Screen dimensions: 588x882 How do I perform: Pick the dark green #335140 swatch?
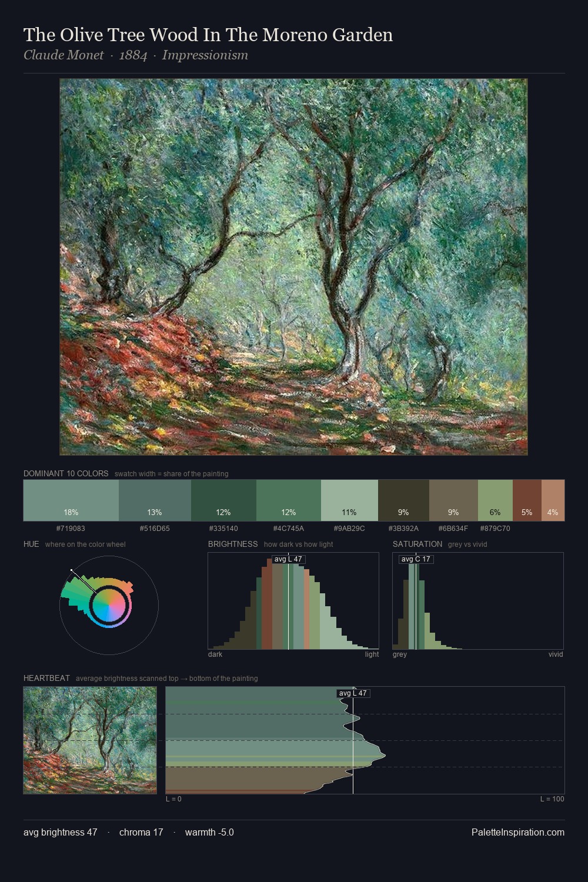click(x=223, y=500)
